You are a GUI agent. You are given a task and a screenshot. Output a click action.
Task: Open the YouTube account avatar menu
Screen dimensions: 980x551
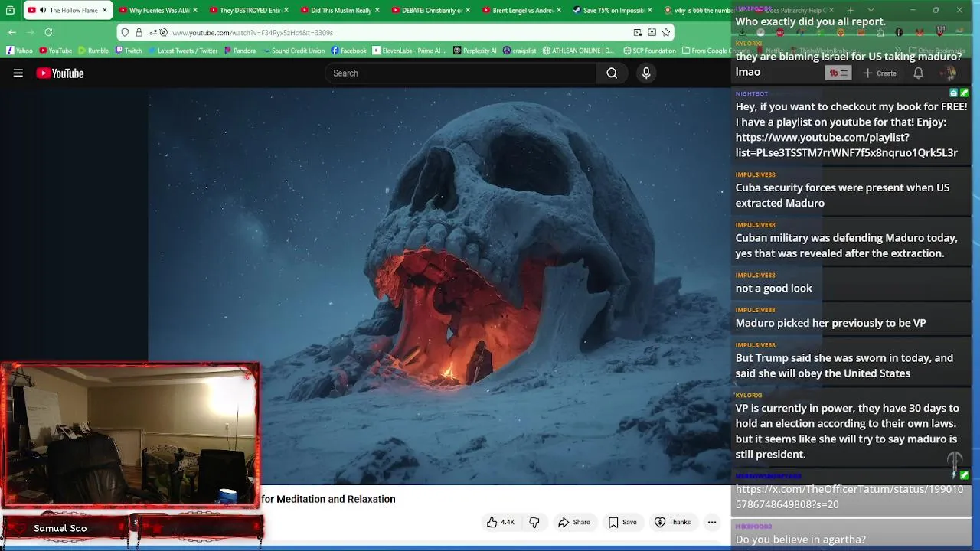[948, 73]
